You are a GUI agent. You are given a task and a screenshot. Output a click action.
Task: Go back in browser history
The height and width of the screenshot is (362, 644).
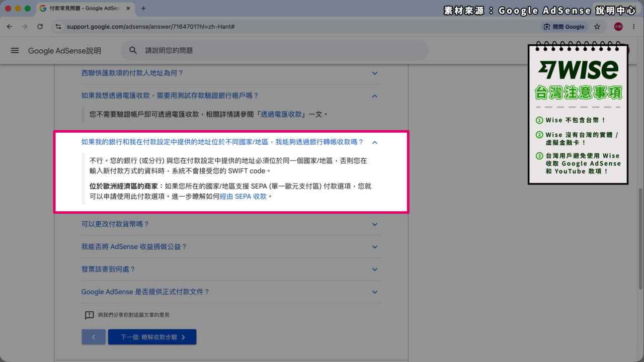click(9, 27)
